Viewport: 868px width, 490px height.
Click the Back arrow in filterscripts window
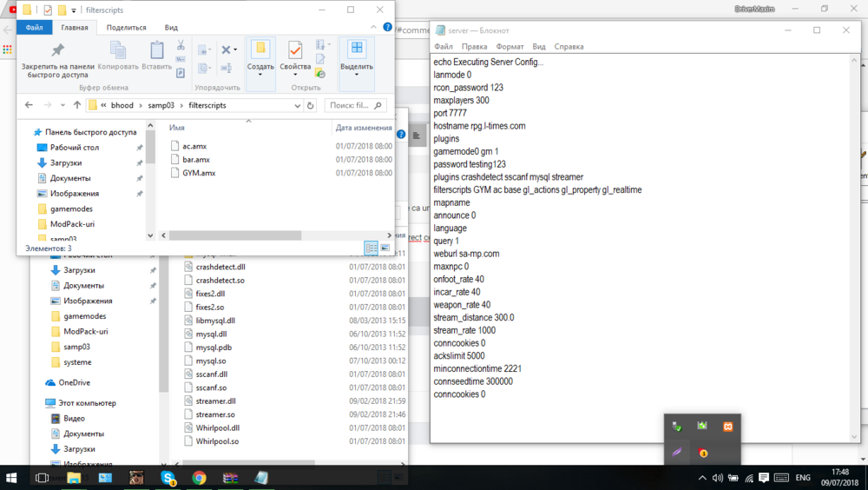[x=29, y=105]
